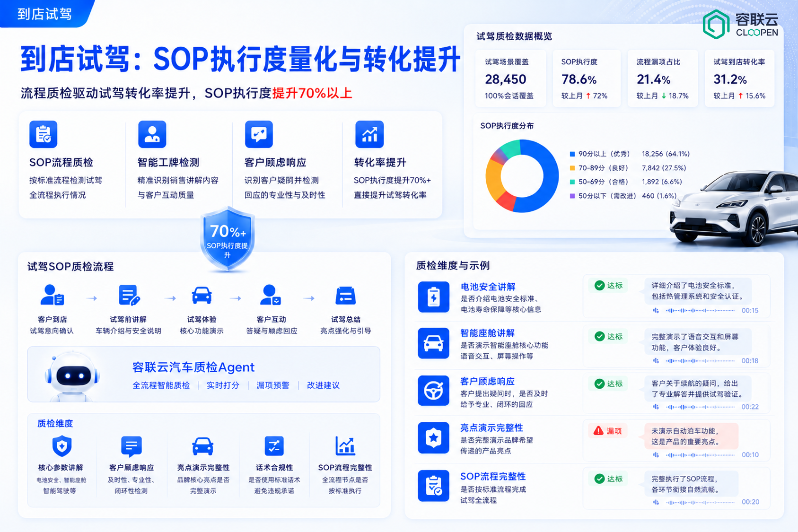Click the 核心参数讲解 shield icon

(x=61, y=446)
